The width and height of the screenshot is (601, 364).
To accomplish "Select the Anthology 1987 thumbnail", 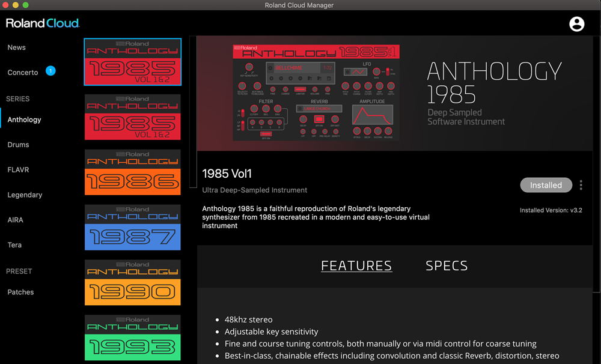I will (x=133, y=227).
